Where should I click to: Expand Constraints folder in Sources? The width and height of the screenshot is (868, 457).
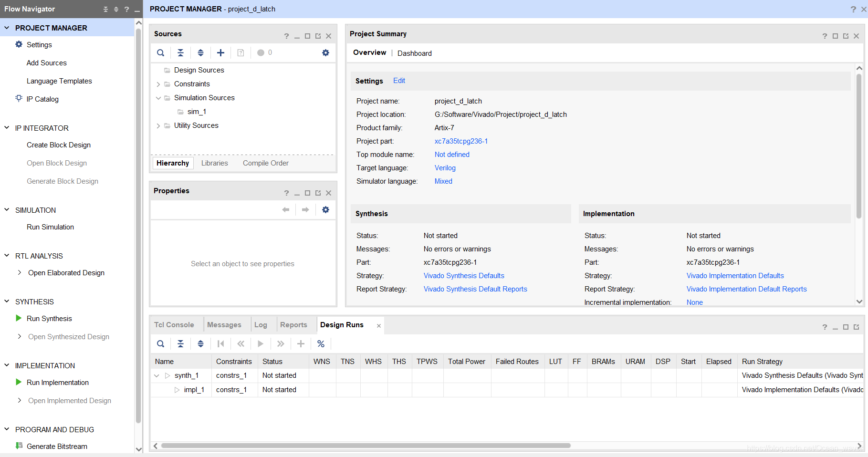pyautogui.click(x=158, y=84)
